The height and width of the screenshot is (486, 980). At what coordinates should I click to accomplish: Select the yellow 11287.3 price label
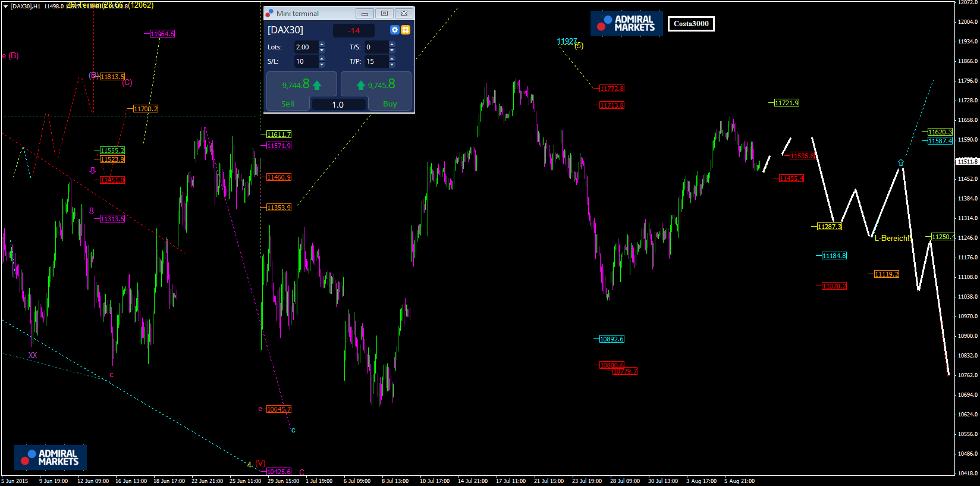point(829,227)
